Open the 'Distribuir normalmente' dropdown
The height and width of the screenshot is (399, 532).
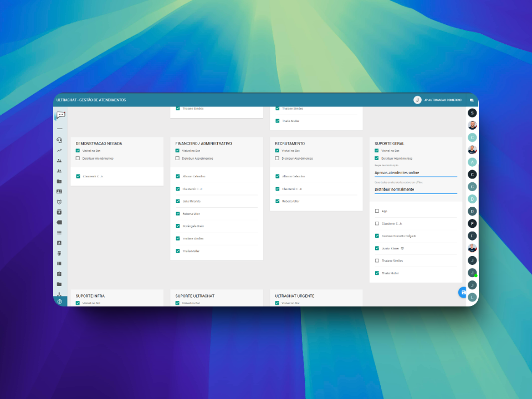[x=416, y=190]
